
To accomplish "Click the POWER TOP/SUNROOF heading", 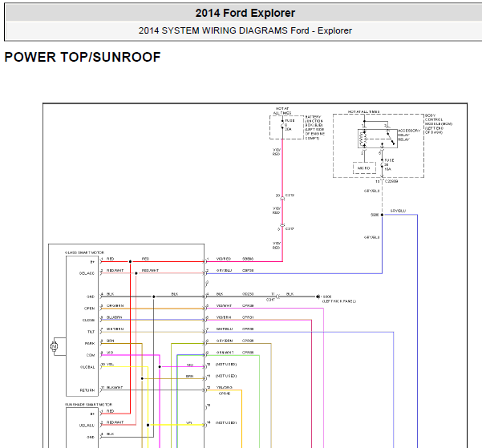I will [x=83, y=57].
